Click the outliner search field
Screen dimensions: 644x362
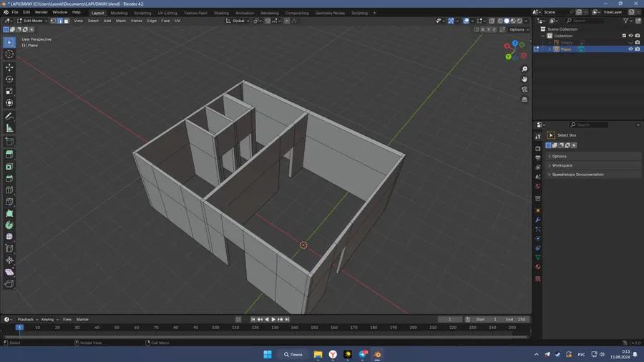[x=585, y=21]
